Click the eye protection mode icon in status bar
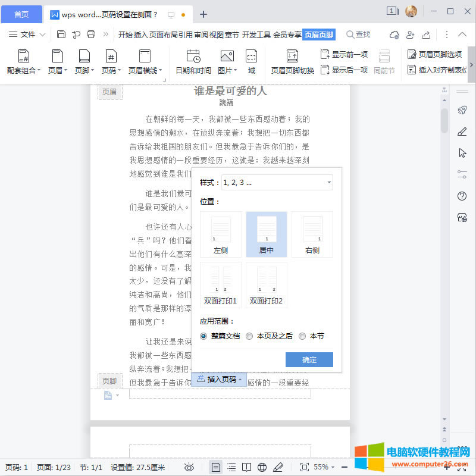This screenshot has width=476, height=476. pyautogui.click(x=189, y=467)
